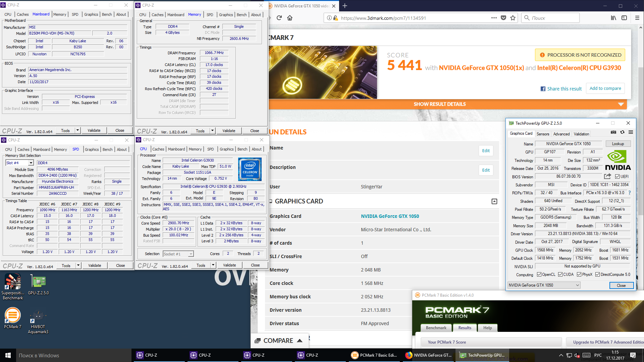Viewport: 644px width, 362px height.
Task: Expand Tools arrow in CPU-Z CPU window
Action: (213, 265)
